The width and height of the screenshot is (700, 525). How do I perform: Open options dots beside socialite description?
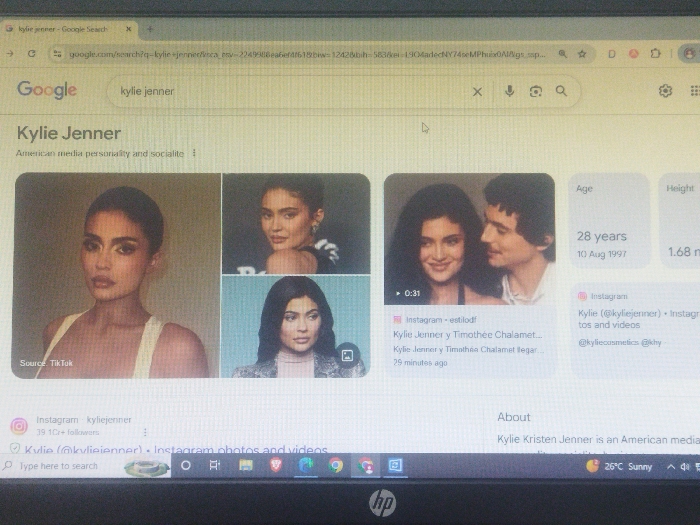194,153
